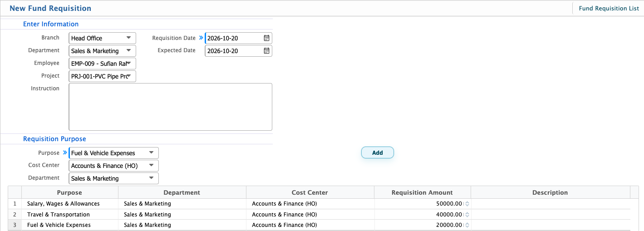
Task: Click the stepper on the 40000.00 amount
Action: pyautogui.click(x=467, y=214)
